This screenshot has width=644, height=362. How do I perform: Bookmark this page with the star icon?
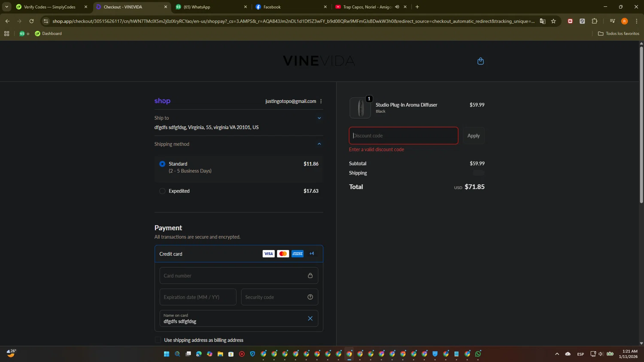point(553,21)
